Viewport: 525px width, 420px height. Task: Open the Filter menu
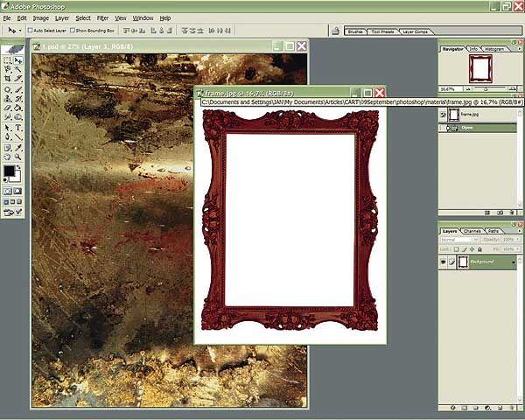coord(102,17)
